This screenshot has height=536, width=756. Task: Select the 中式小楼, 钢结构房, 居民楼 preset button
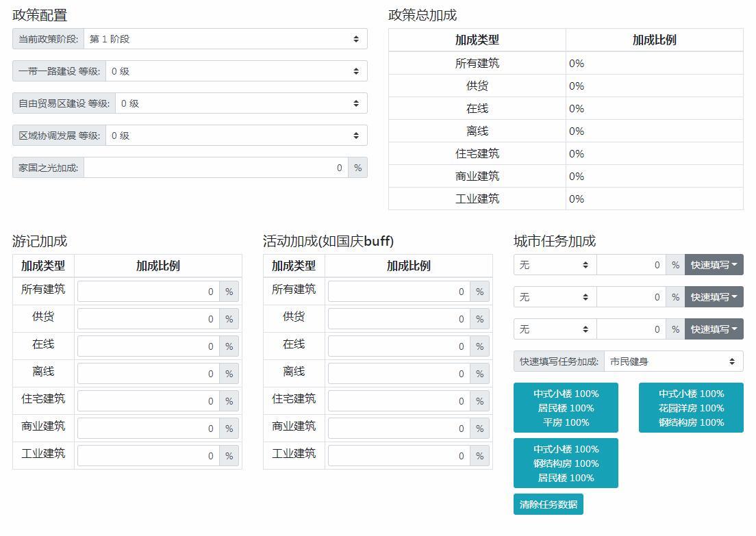coord(566,463)
